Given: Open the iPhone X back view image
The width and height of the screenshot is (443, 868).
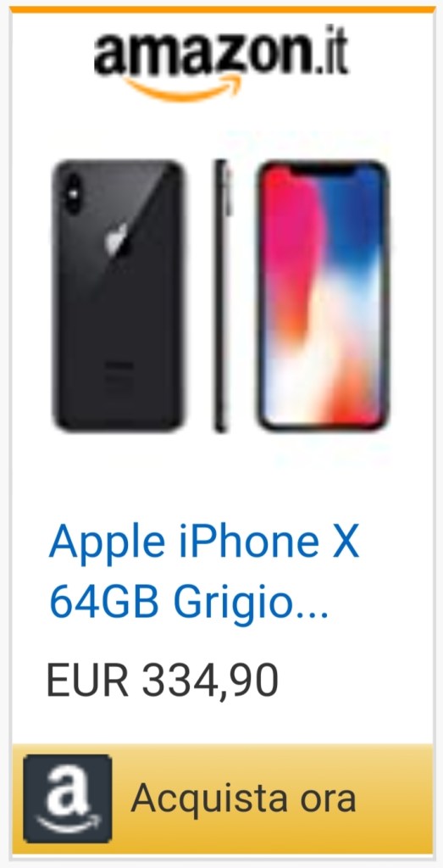Looking at the screenshot, I should pyautogui.click(x=118, y=296).
